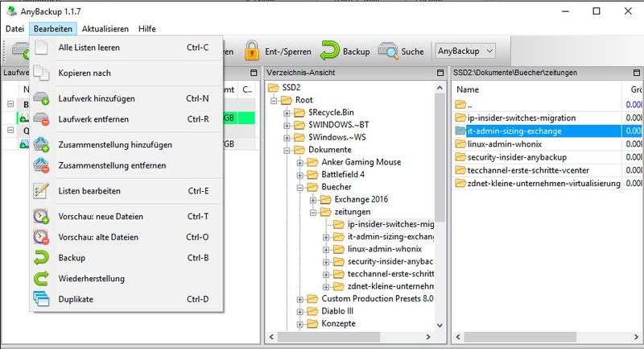This screenshot has height=349, width=644.
Task: Open the AnyBackup combo box
Action: tap(466, 51)
